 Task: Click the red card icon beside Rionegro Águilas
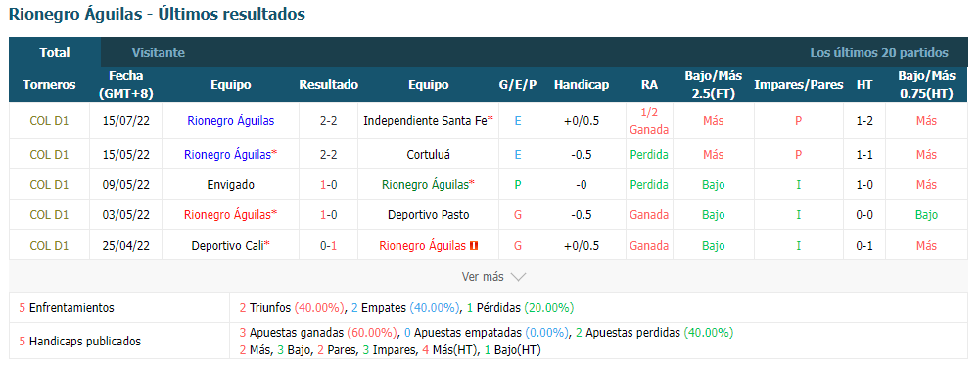(474, 246)
